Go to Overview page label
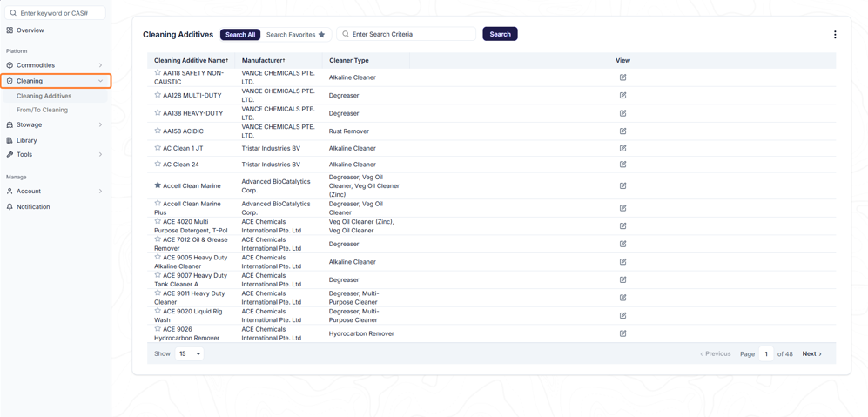868x417 pixels. pyautogui.click(x=30, y=30)
